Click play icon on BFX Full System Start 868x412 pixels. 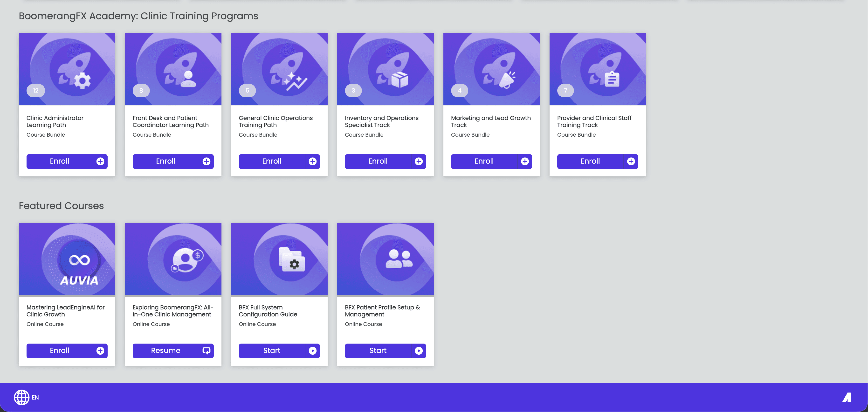[312, 351]
